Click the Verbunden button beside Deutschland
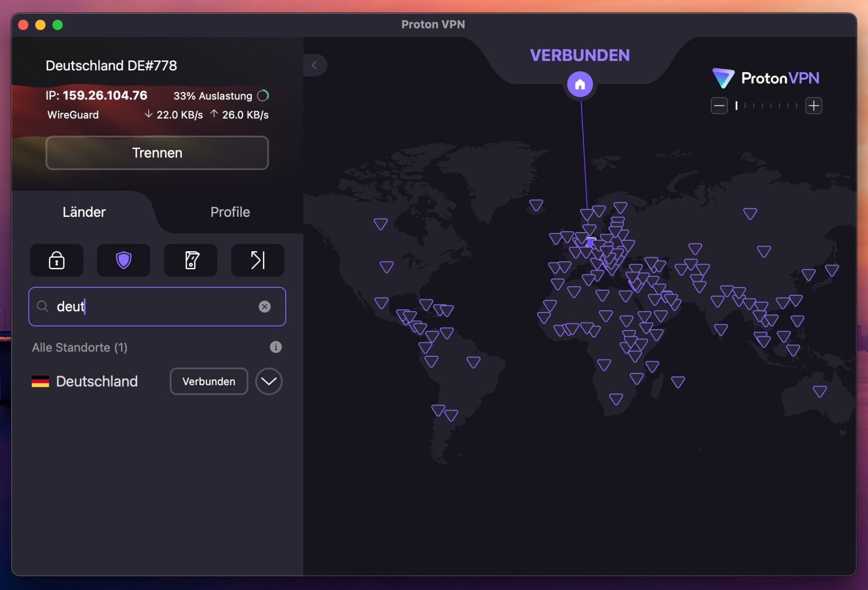 click(208, 381)
